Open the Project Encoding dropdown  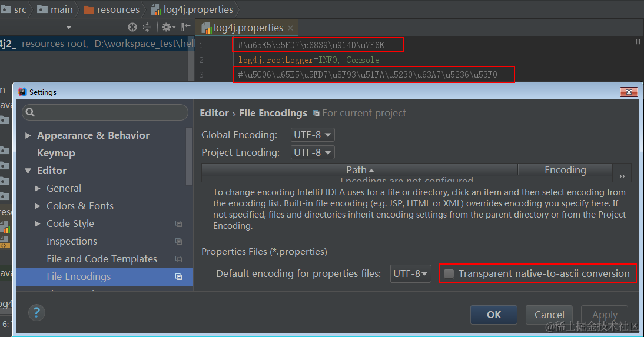[x=313, y=152]
